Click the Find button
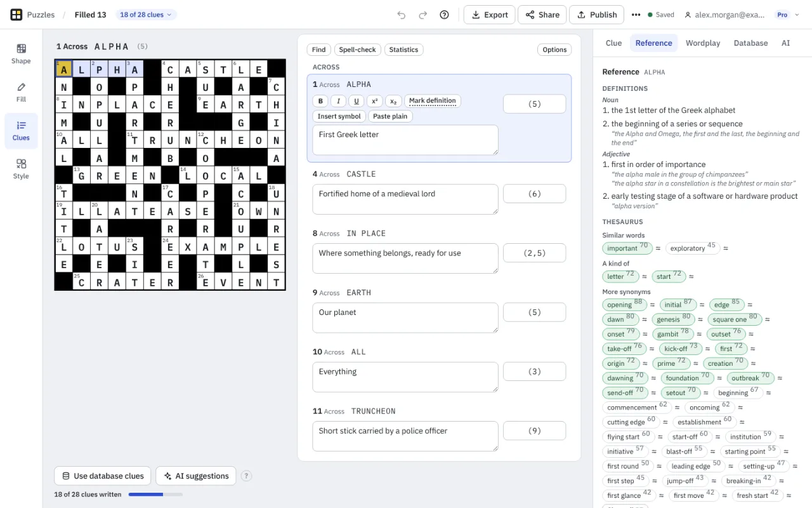The height and width of the screenshot is (508, 812). click(x=319, y=50)
